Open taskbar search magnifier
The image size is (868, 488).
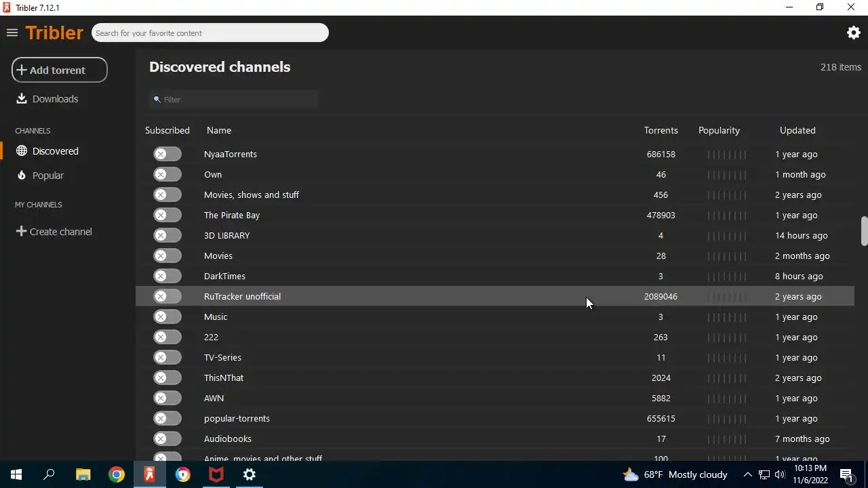point(49,474)
